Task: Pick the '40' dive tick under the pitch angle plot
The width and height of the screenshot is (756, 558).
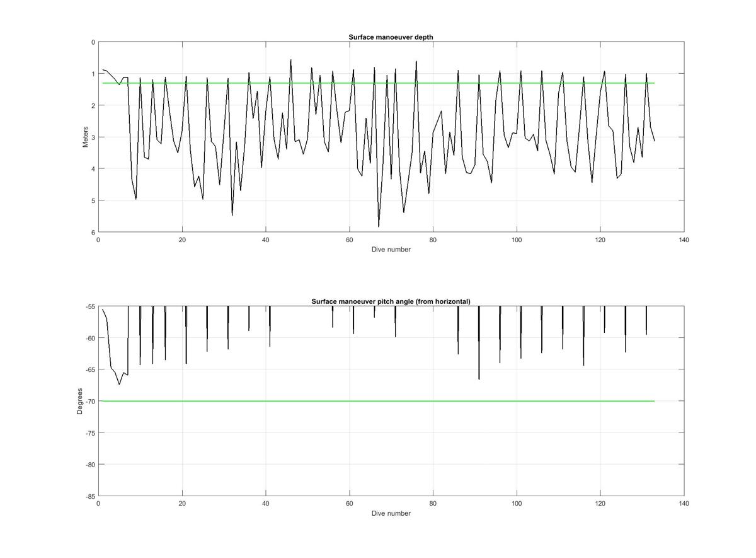Action: pyautogui.click(x=265, y=504)
